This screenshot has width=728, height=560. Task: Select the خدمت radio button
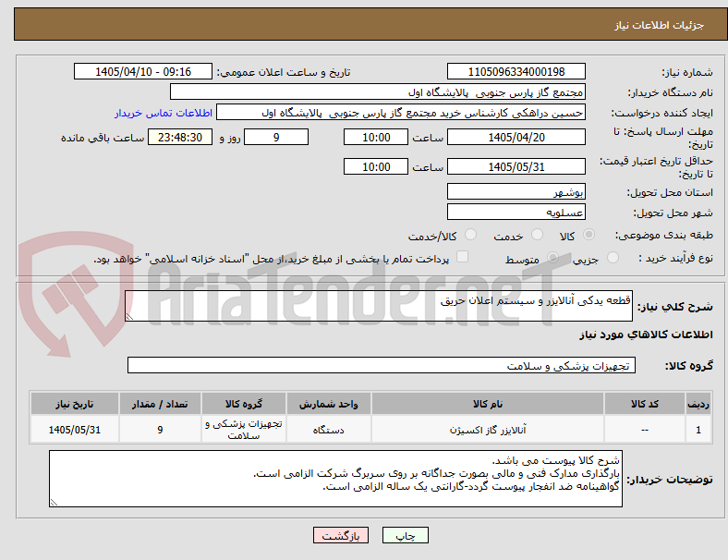[x=537, y=235]
